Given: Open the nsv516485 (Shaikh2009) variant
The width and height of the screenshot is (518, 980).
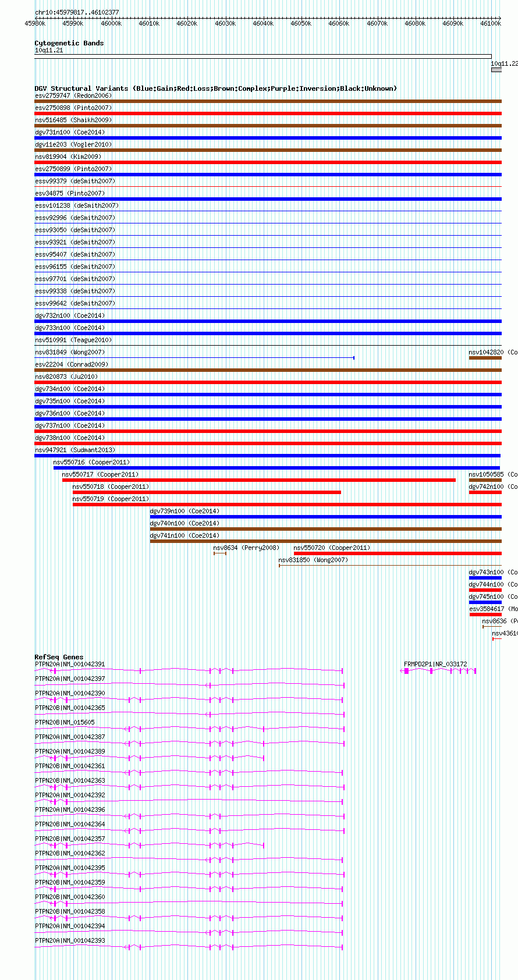Looking at the screenshot, I should [x=73, y=120].
